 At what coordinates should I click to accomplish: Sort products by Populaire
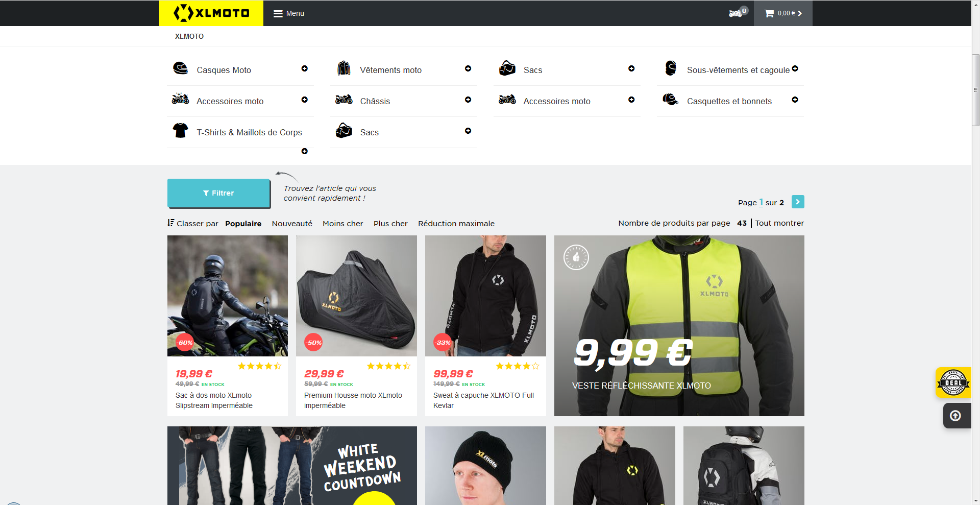pos(243,223)
